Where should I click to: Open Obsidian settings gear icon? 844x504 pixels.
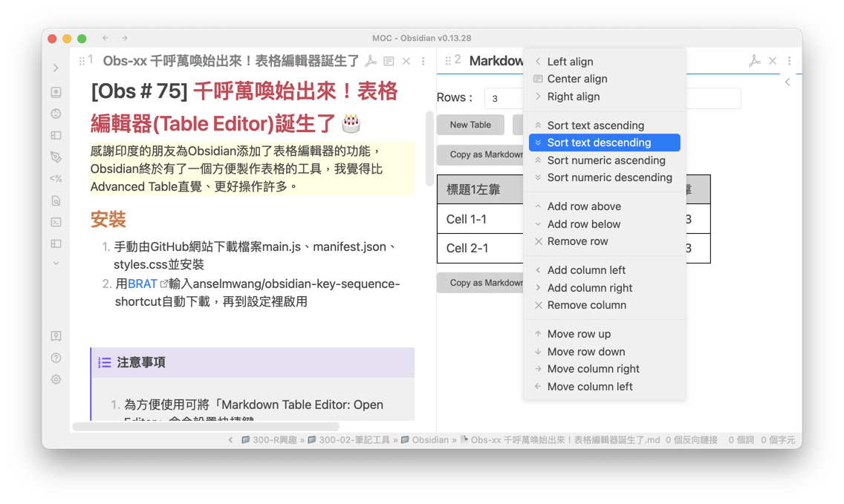click(56, 380)
